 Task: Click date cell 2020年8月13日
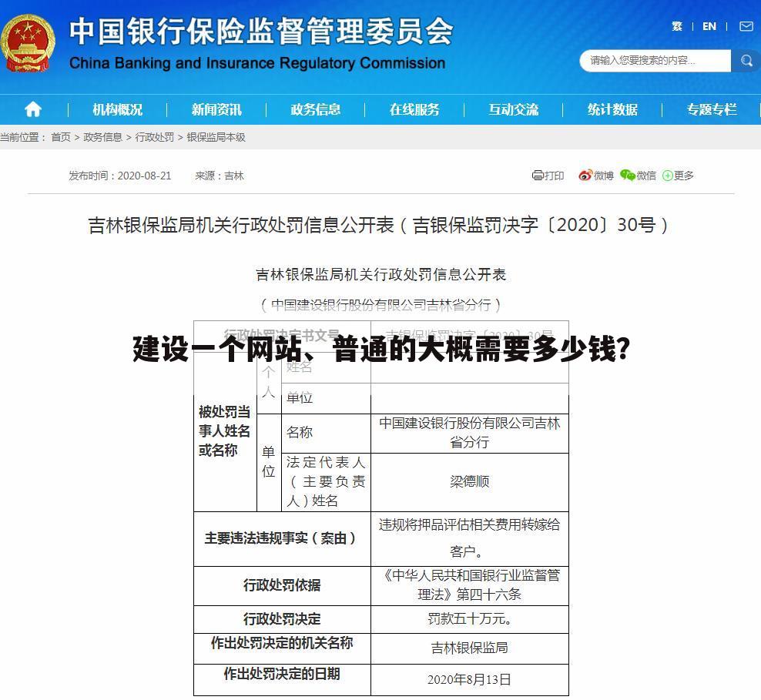pyautogui.click(x=469, y=679)
